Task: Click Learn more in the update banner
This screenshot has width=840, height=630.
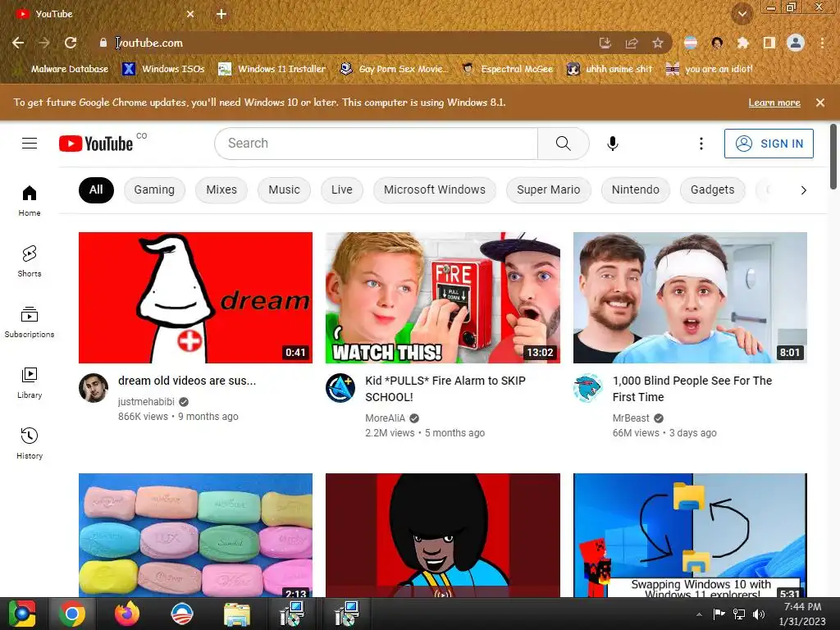Action: (x=774, y=103)
